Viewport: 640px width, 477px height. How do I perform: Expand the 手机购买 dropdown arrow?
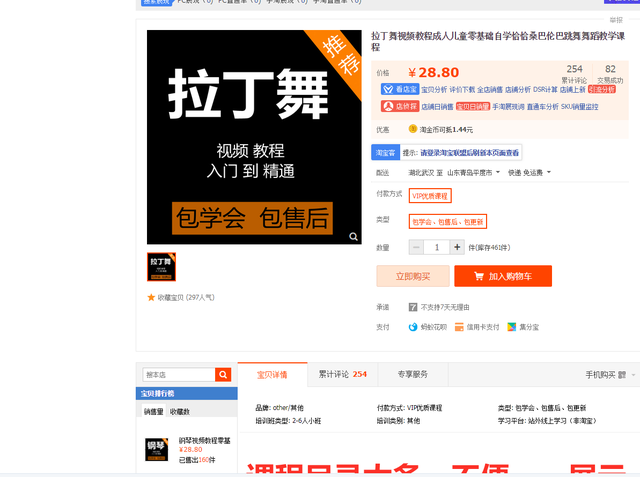point(633,375)
